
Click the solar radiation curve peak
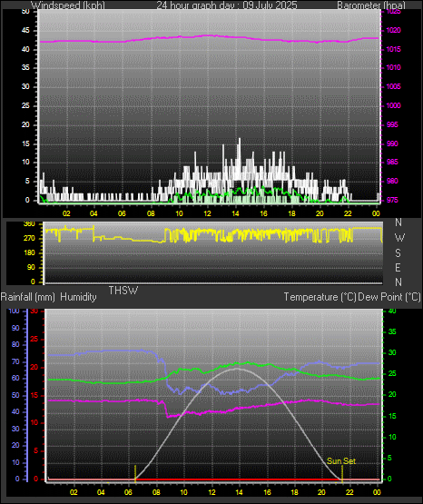pos(238,369)
